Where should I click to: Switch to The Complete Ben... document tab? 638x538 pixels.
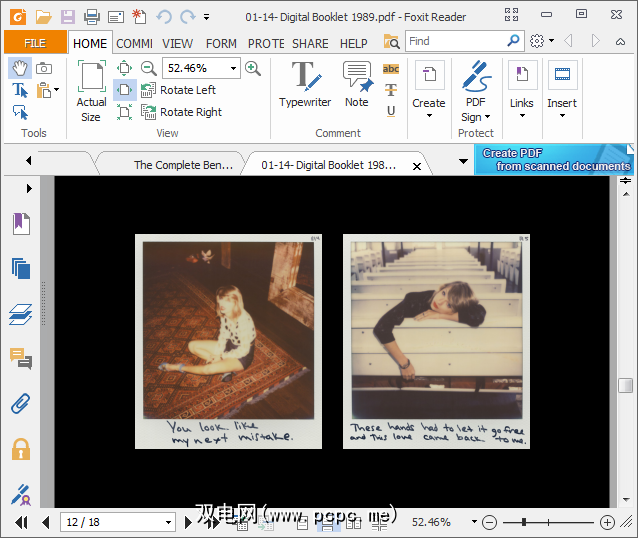pyautogui.click(x=183, y=165)
